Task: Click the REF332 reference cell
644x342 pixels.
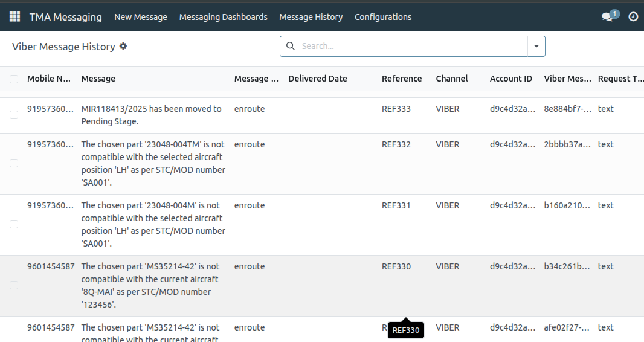Action: [x=396, y=144]
